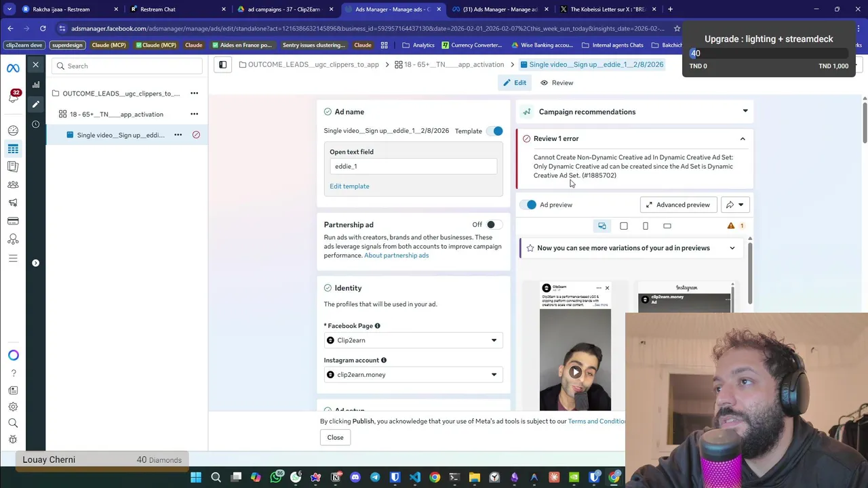Open news updates icon in sidebar
Viewport: 868px width, 488px height.
point(13,390)
